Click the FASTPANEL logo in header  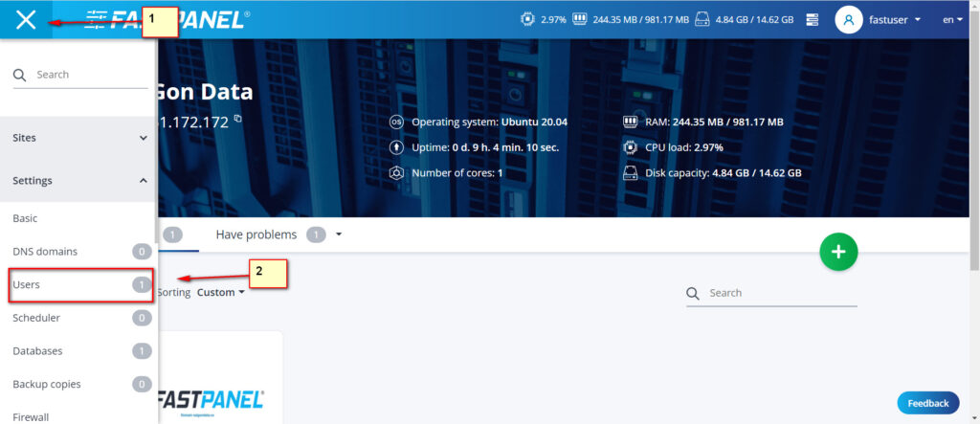[167, 19]
